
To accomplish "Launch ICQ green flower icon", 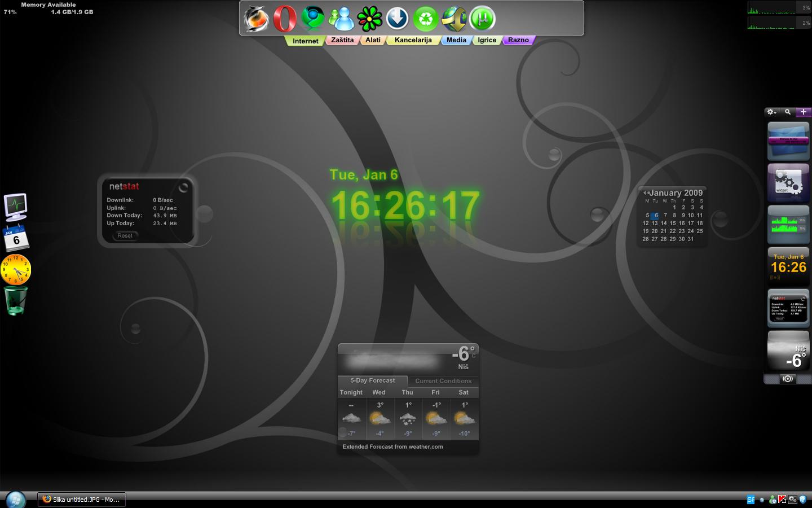I will click(x=370, y=19).
